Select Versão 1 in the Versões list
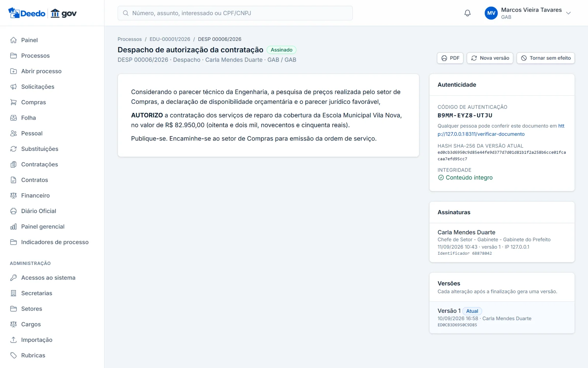The height and width of the screenshot is (368, 588). (502, 318)
